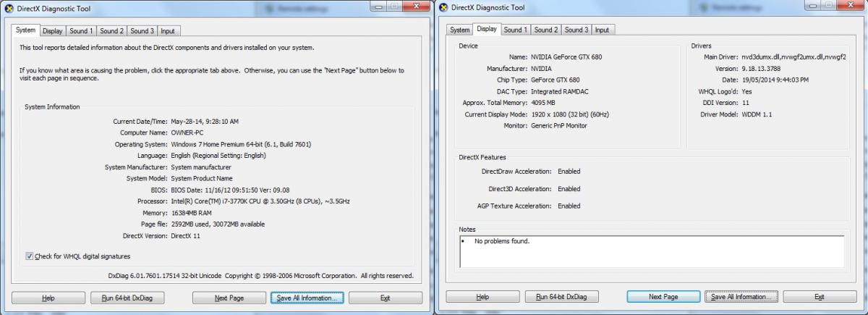The image size is (868, 315).
Task: Switch to Sound 1 tab in left window
Action: tap(81, 31)
